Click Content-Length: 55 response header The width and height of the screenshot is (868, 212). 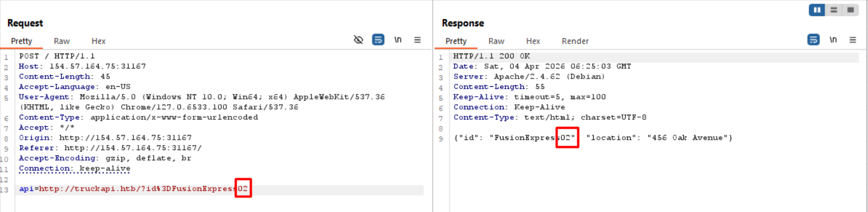(x=499, y=87)
